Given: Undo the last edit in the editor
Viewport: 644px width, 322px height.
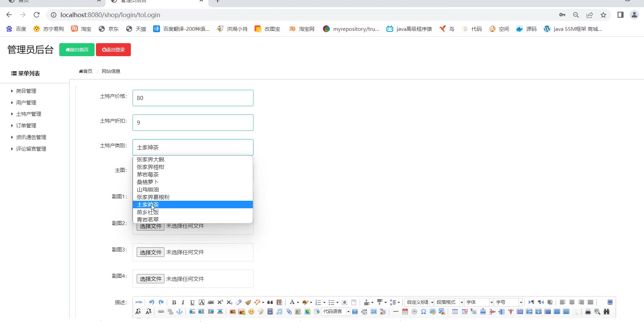Looking at the screenshot, I should 152,302.
